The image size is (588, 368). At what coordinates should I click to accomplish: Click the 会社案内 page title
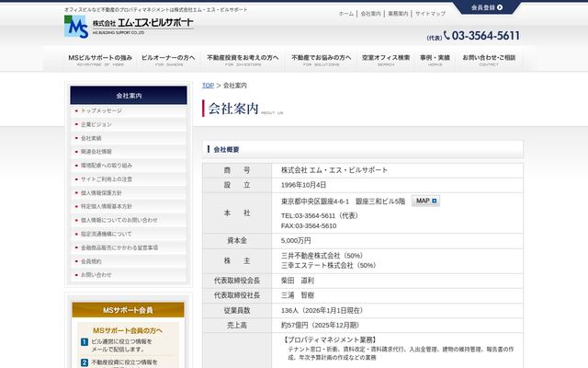coord(233,109)
